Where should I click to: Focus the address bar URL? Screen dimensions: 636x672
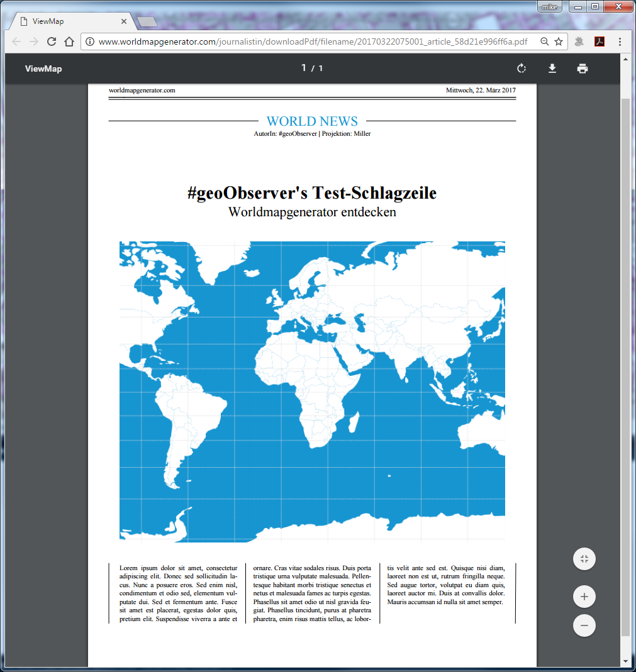(313, 41)
